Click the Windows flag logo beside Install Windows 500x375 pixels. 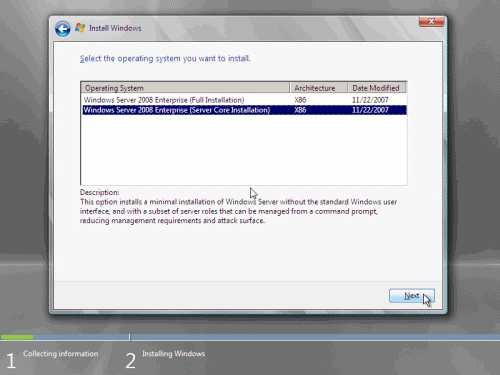point(80,28)
